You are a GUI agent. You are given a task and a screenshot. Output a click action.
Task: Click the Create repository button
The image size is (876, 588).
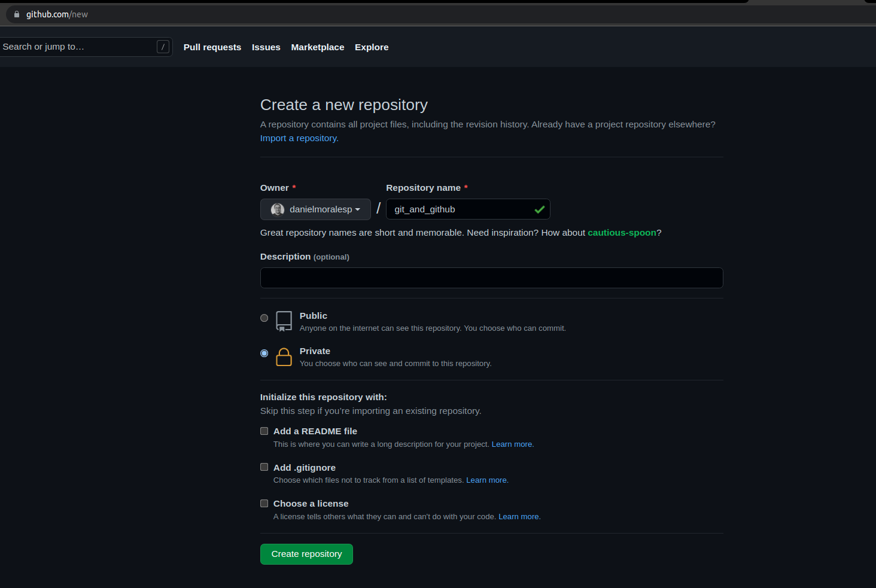click(306, 554)
